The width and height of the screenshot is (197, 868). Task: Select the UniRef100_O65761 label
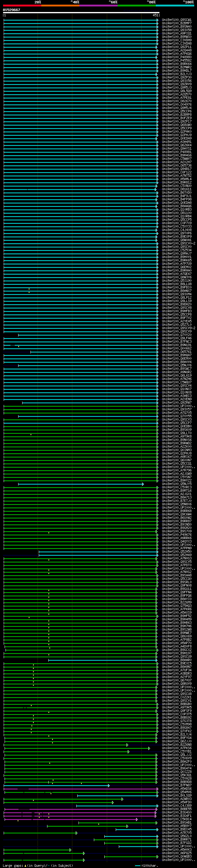pos(176,352)
